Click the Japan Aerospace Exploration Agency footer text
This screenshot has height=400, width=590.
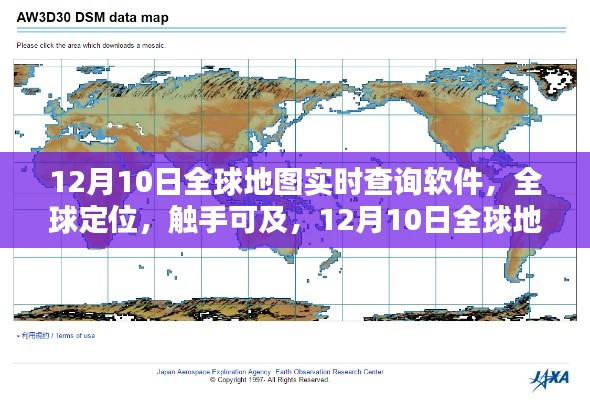[213, 372]
